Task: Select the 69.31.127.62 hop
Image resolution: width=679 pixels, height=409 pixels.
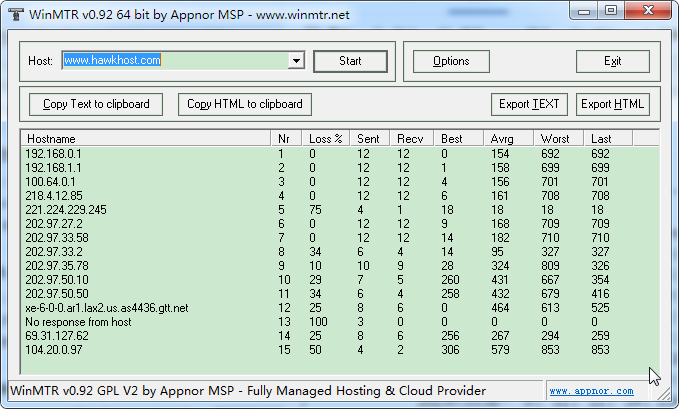Action: (340, 336)
